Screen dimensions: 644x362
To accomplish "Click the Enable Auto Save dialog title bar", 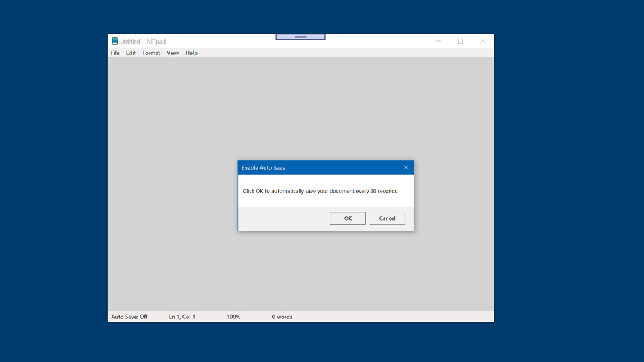I will [314, 167].
